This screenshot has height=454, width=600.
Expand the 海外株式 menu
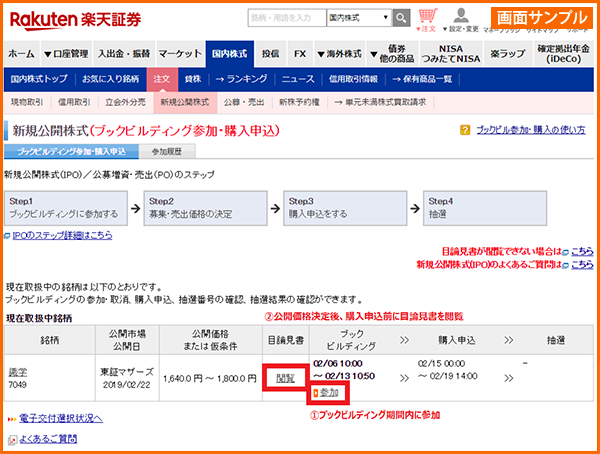(x=339, y=54)
